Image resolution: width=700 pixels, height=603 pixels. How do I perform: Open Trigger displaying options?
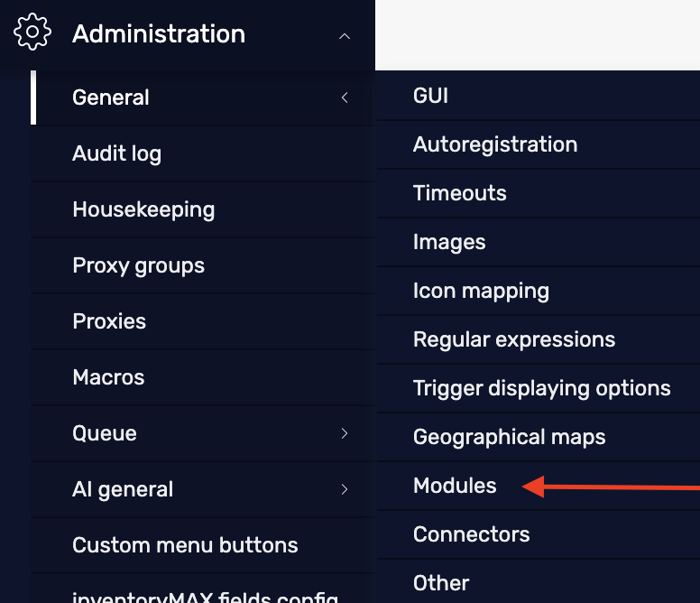541,388
